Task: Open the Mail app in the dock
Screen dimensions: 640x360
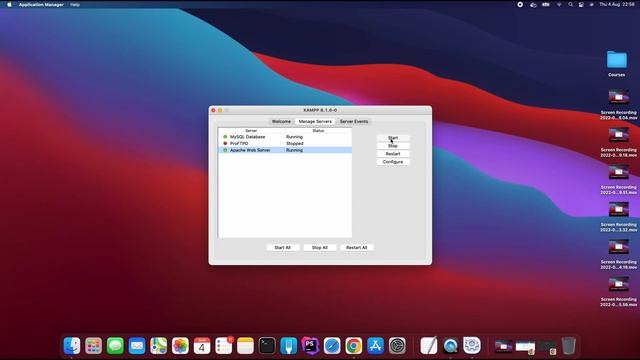Action: pos(137,346)
